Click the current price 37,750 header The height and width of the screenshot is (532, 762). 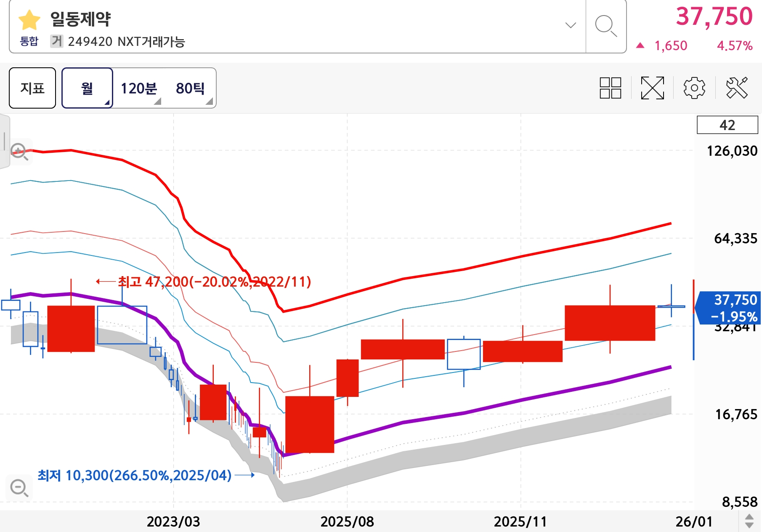click(714, 16)
